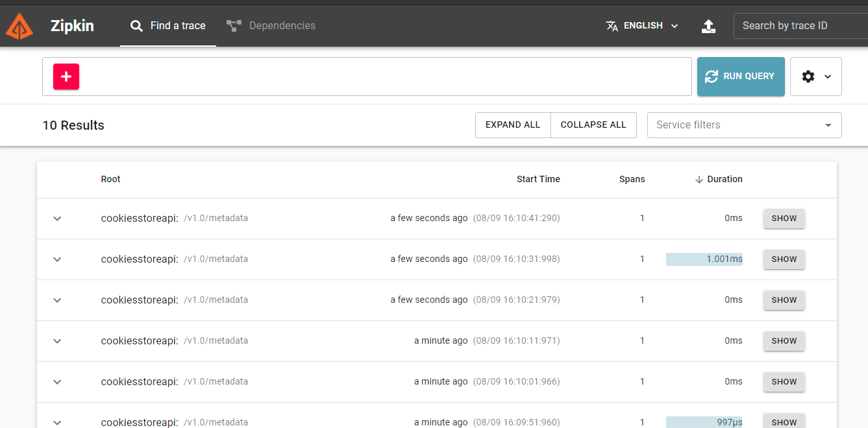Show the trace started at 16:10:21:979
This screenshot has height=428, width=868.
784,300
